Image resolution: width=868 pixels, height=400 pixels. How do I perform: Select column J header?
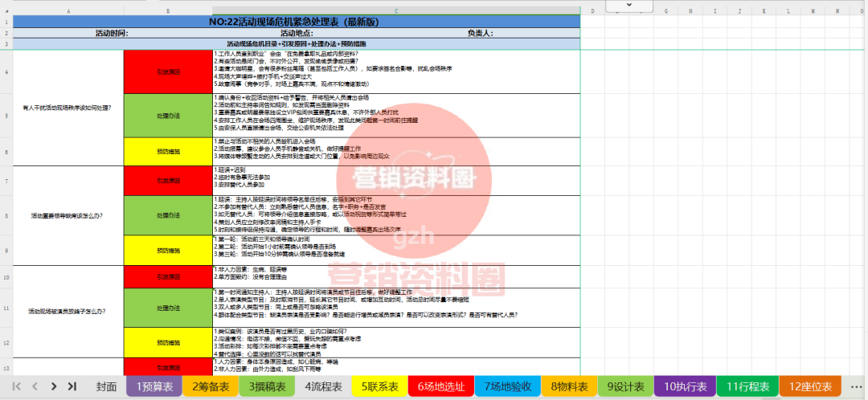coord(739,11)
